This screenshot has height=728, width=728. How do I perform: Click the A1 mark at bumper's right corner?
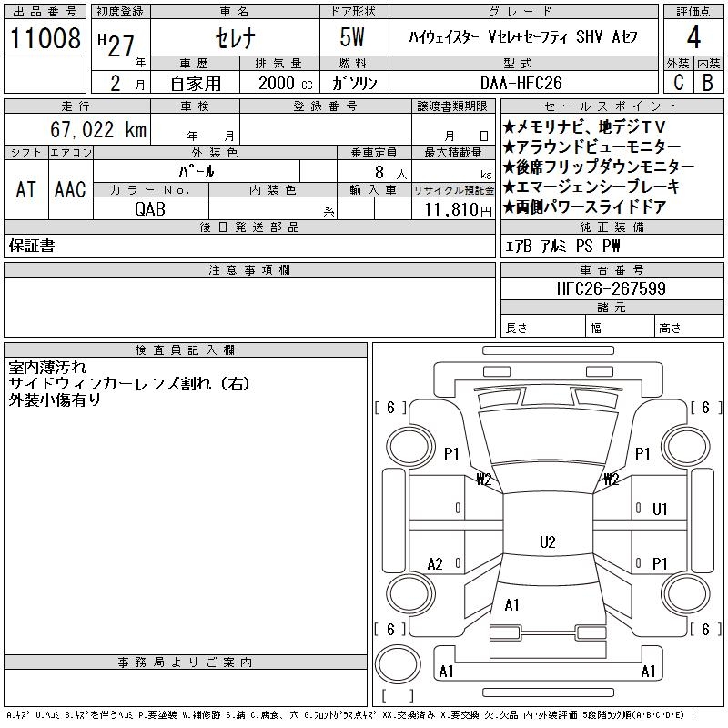coord(648,671)
